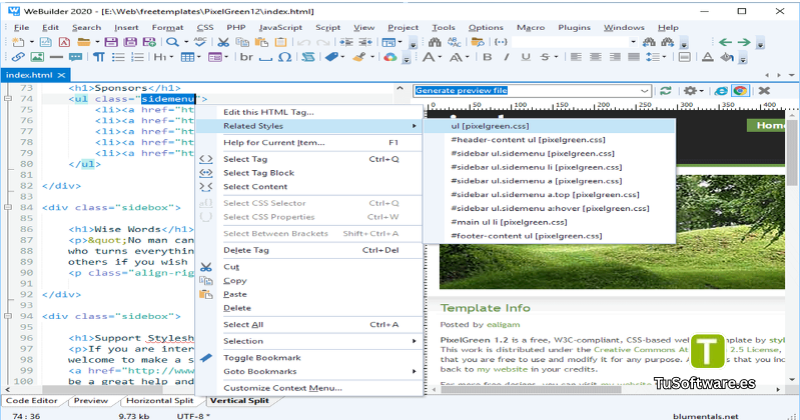Collapse the code fold on line 94
The height and width of the screenshot is (420, 800).
(x=8, y=316)
